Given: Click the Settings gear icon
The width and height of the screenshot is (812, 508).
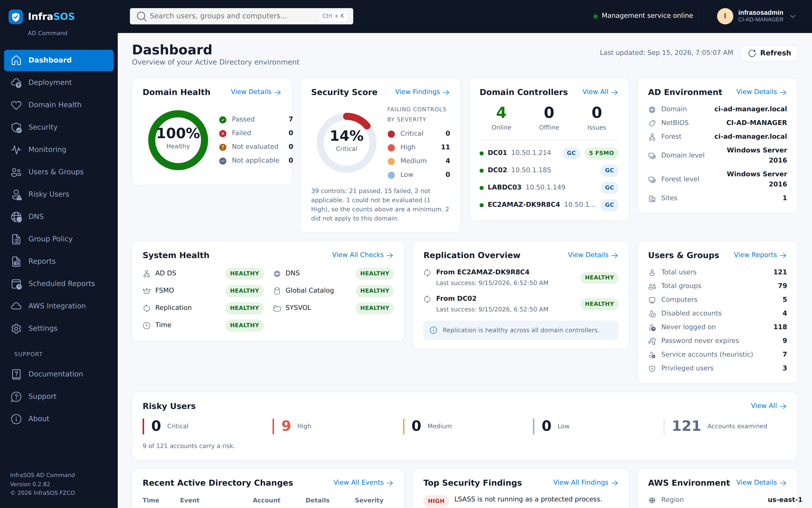Looking at the screenshot, I should click(x=16, y=329).
